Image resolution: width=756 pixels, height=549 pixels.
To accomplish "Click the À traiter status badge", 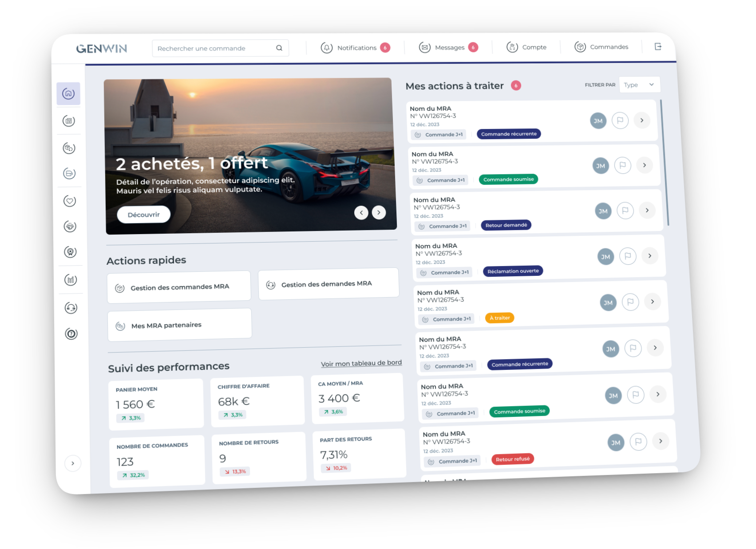I will (500, 318).
